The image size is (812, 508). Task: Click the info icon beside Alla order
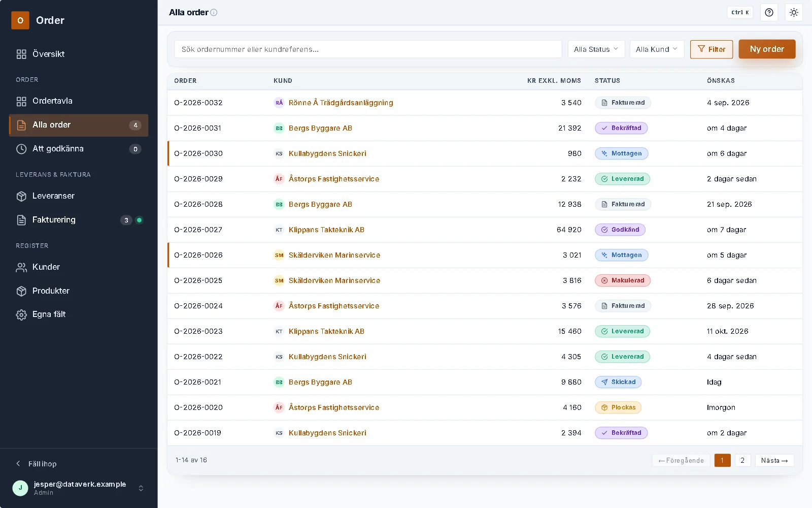point(214,12)
